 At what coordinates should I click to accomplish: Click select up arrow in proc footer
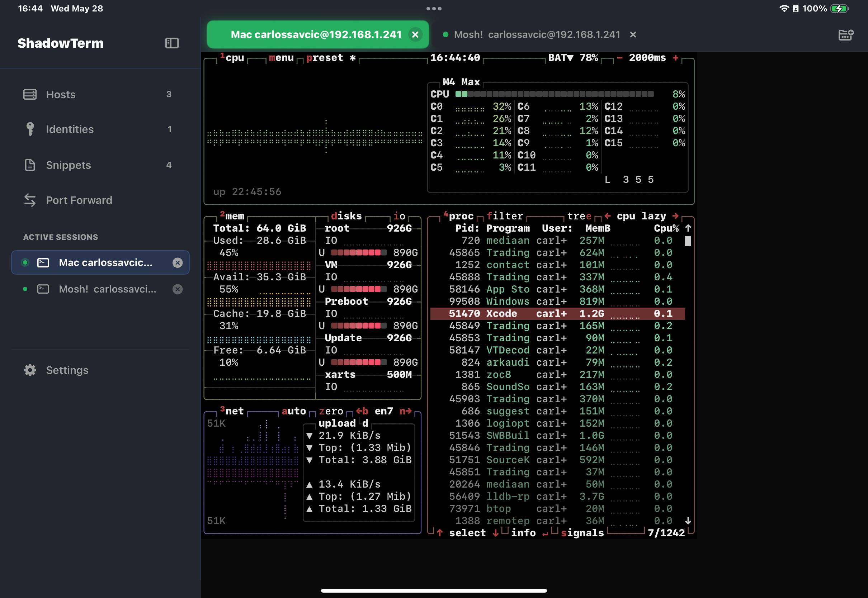440,533
